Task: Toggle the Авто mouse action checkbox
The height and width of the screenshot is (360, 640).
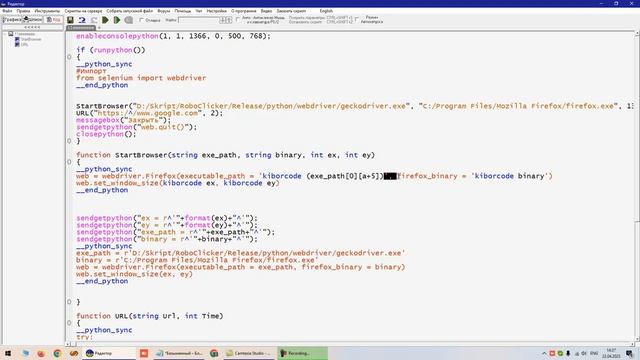Action: coord(238,19)
